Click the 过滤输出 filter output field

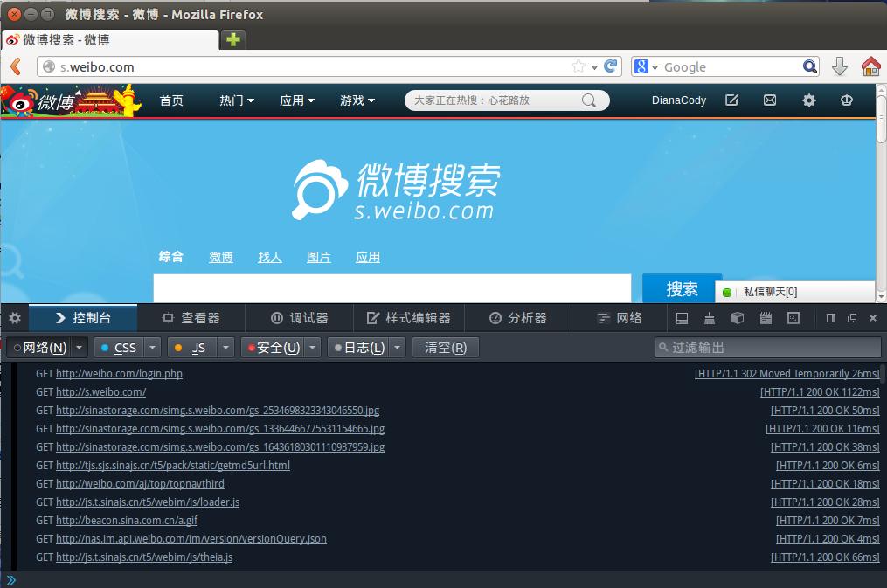click(767, 348)
